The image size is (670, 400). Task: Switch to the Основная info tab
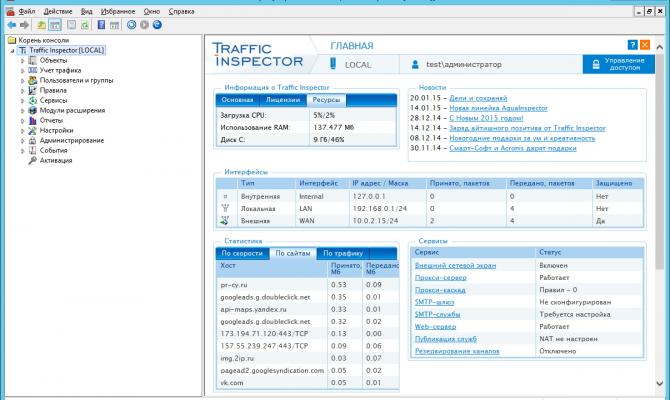237,100
